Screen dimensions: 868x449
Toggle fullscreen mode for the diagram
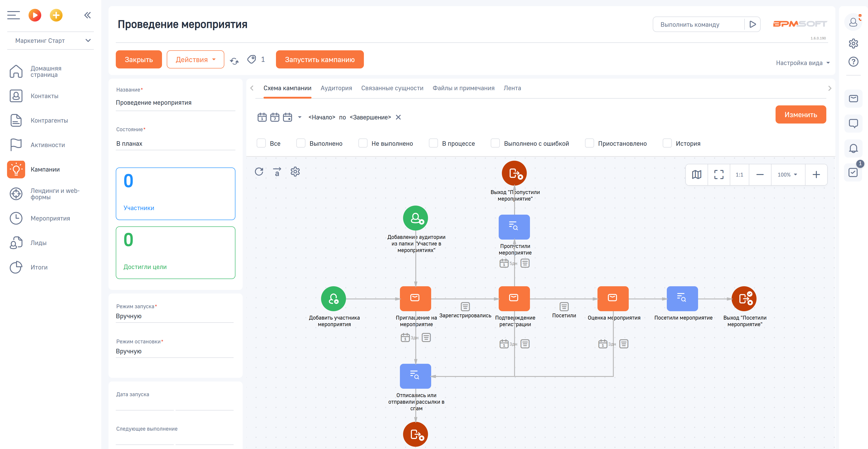pos(719,175)
